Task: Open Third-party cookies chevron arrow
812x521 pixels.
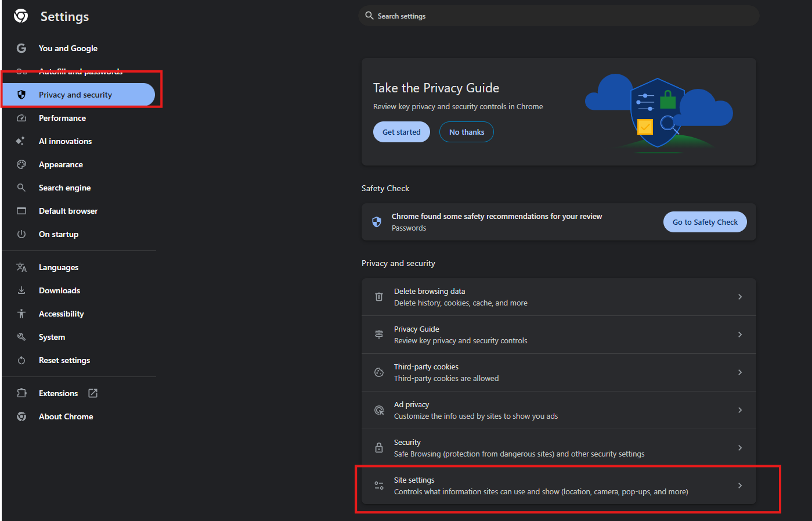Action: (740, 372)
